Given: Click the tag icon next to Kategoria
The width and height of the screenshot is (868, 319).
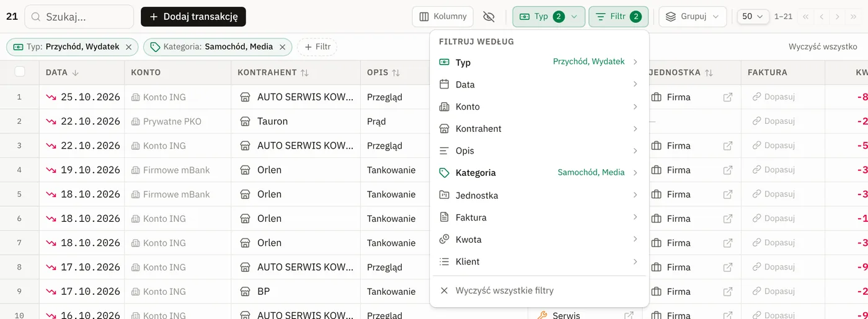Looking at the screenshot, I should 444,173.
